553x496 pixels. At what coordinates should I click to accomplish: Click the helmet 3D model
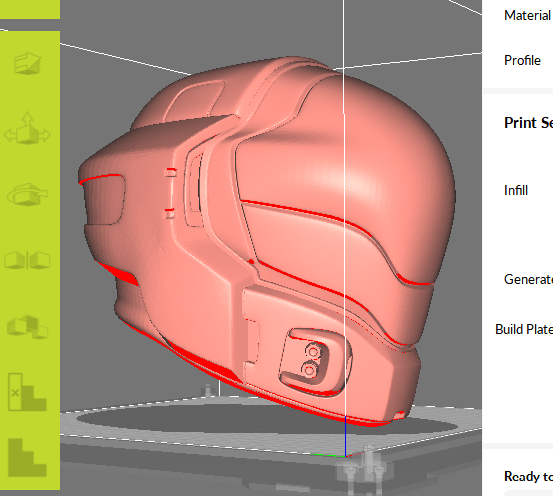tap(267, 241)
